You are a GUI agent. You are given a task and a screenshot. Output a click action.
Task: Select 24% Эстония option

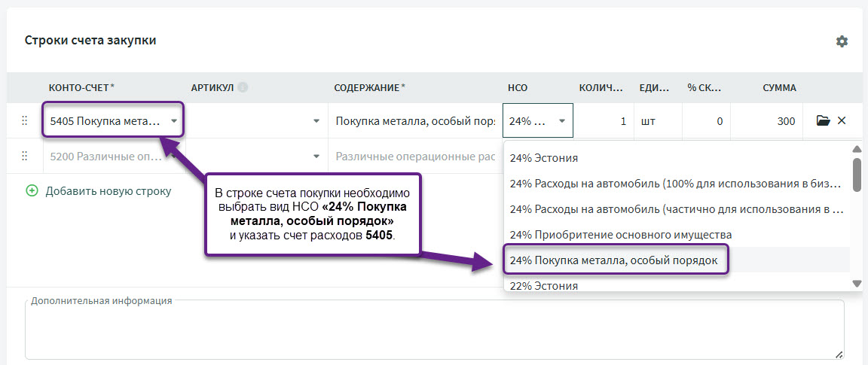544,159
